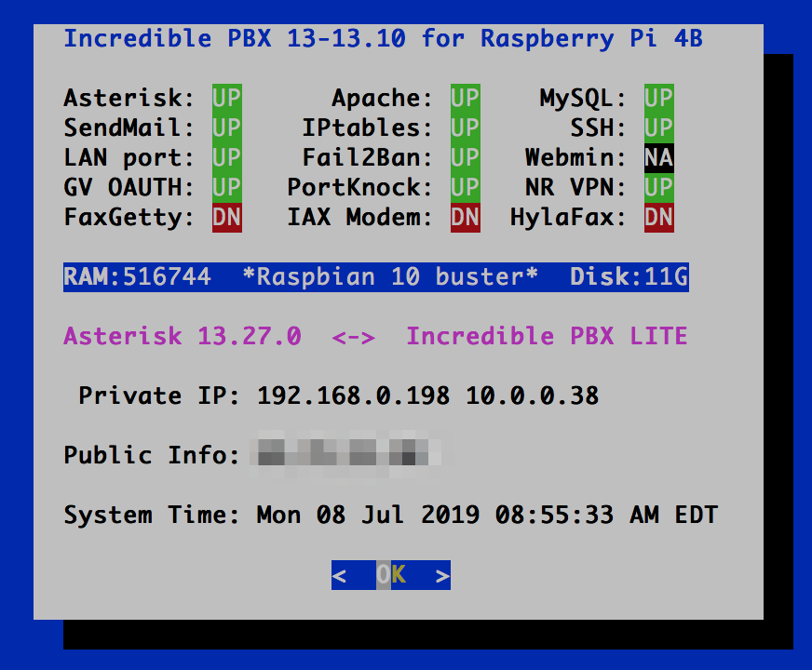Click the Incredible PBX LITE text
Viewport: 812px width, 670px height.
coord(547,336)
